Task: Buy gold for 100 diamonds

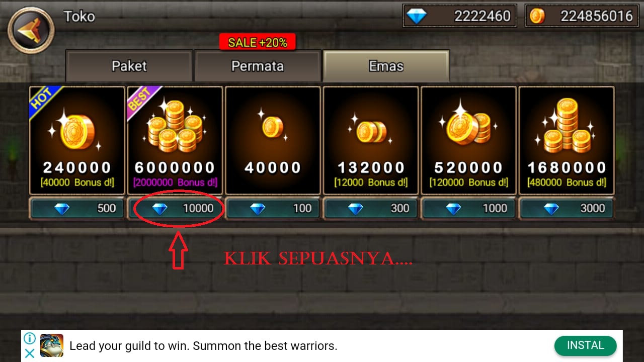Action: 273,209
